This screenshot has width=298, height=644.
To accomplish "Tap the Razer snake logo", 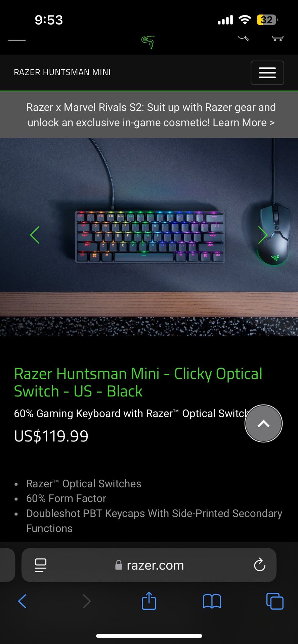I will tap(148, 42).
